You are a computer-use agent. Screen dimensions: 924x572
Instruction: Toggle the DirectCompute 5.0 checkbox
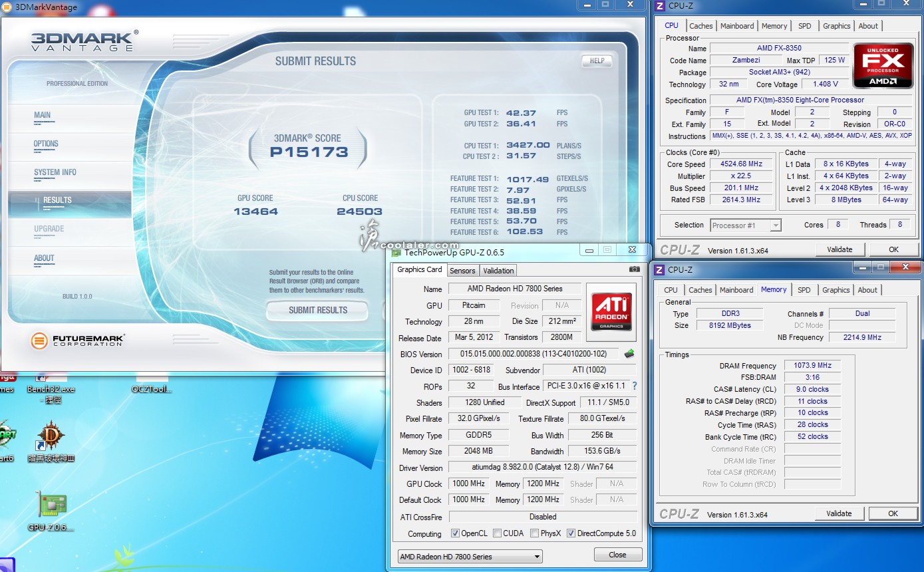tap(571, 533)
